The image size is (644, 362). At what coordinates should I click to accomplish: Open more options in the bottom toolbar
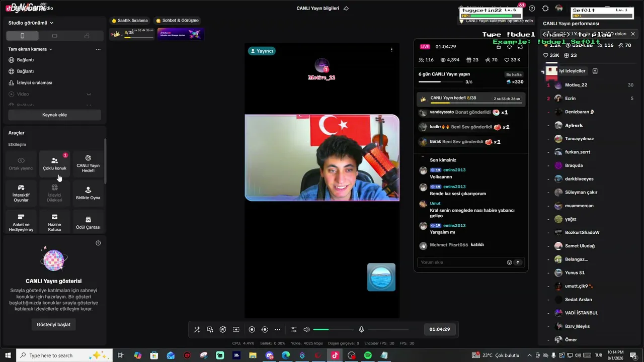(x=277, y=329)
